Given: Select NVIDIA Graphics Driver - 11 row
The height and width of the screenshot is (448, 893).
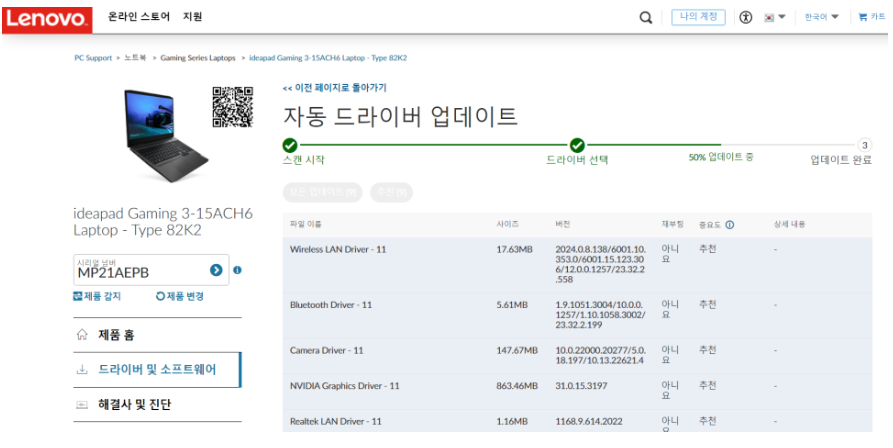Looking at the screenshot, I should (577, 391).
